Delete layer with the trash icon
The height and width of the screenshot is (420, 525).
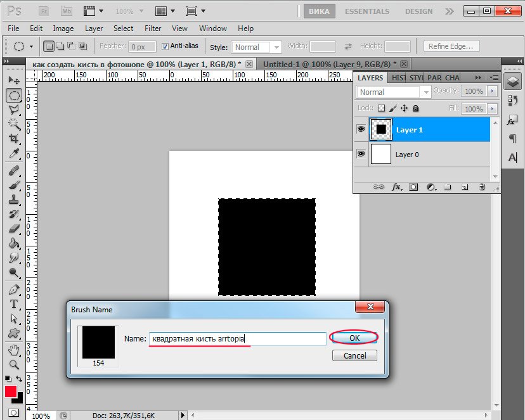[482, 187]
